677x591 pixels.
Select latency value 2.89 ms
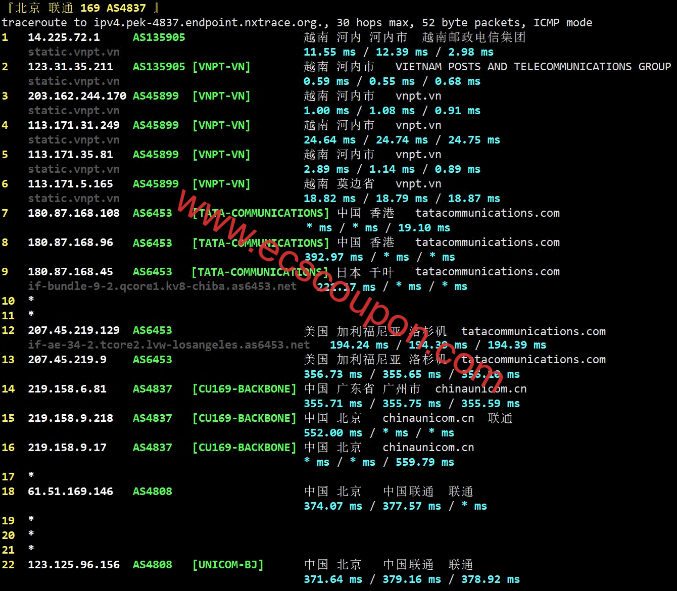(326, 169)
